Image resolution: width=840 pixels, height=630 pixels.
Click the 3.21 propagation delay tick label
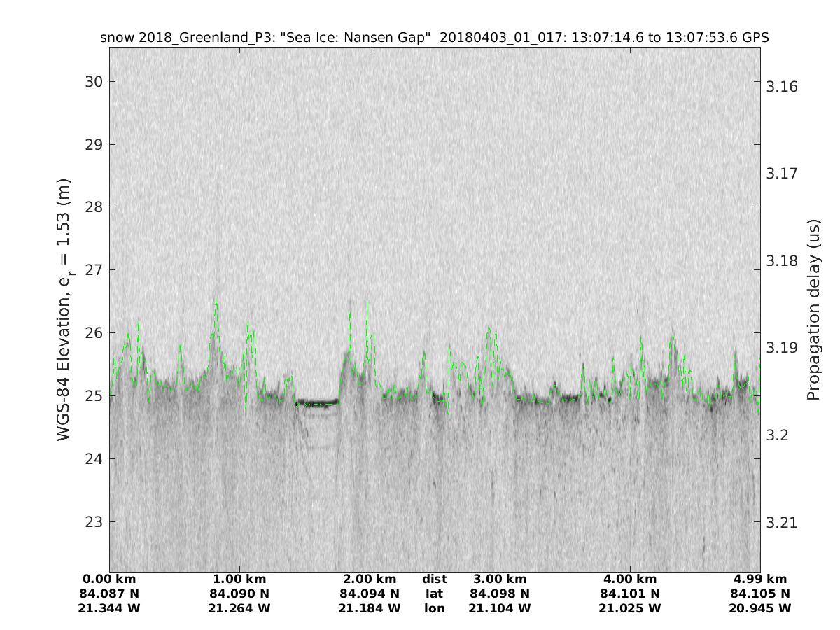[x=783, y=523]
